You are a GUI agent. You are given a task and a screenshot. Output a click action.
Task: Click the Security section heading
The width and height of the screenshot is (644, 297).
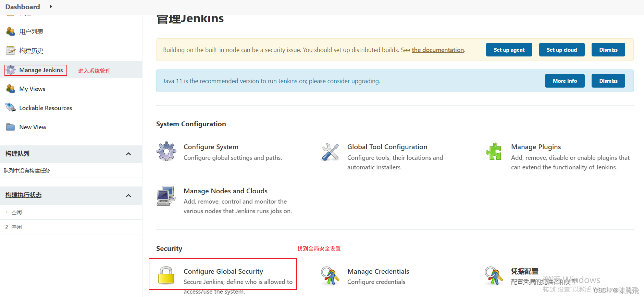point(169,248)
